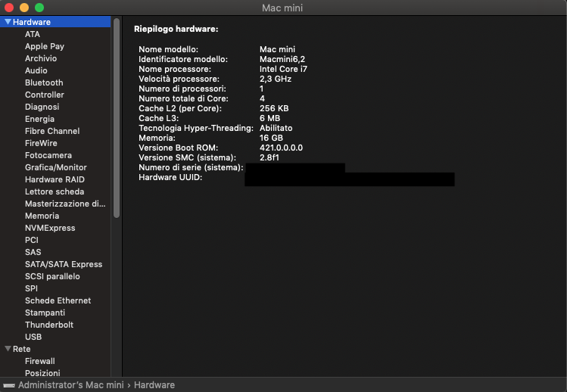Select ATA in the sidebar
This screenshot has height=392, width=567.
coord(33,34)
